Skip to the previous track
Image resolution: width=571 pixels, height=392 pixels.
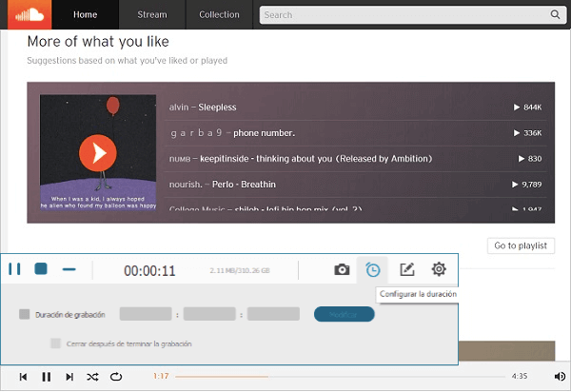(23, 377)
